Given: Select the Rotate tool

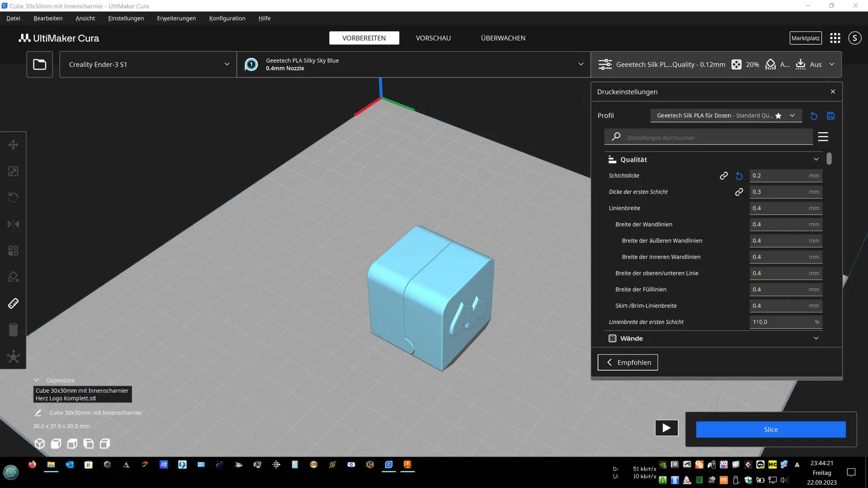Looking at the screenshot, I should coord(13,197).
